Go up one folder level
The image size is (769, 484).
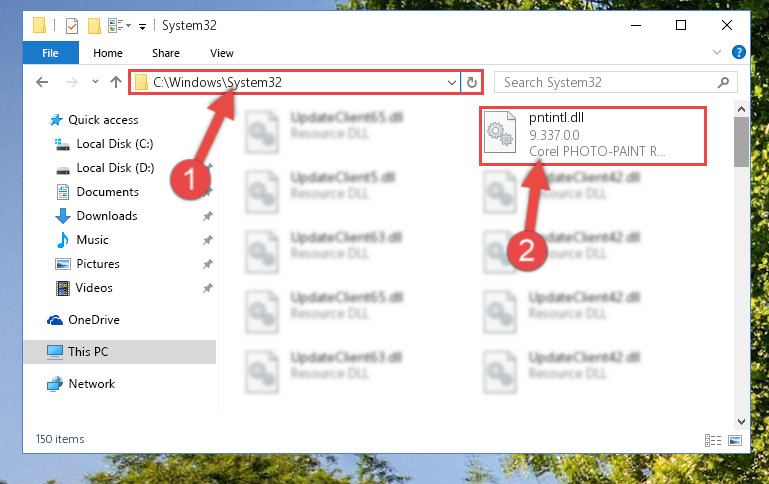(116, 82)
